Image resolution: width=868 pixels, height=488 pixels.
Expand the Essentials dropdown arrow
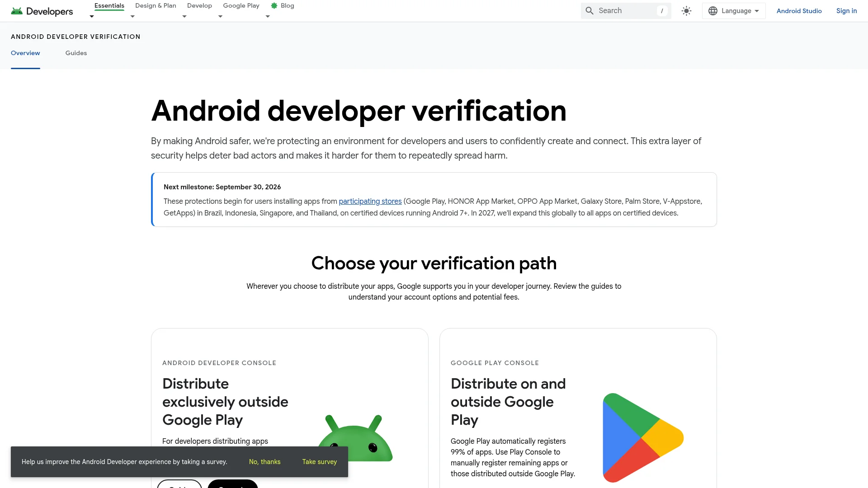pyautogui.click(x=92, y=16)
